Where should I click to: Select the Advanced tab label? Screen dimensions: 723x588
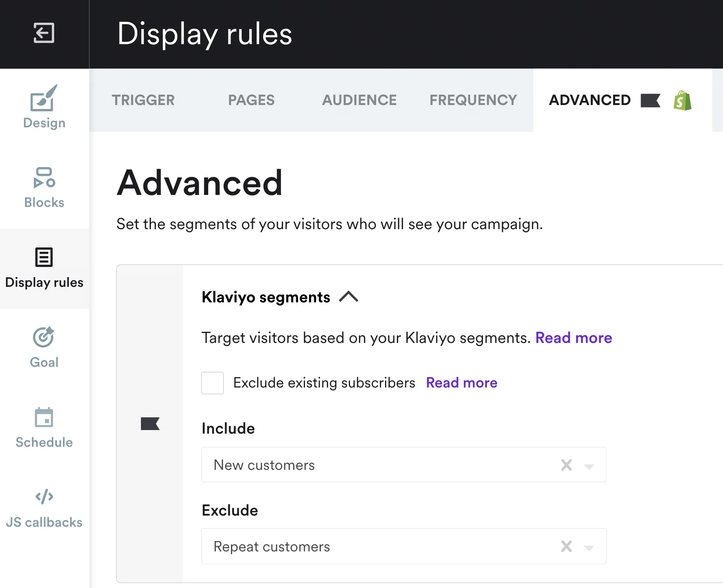pos(590,100)
